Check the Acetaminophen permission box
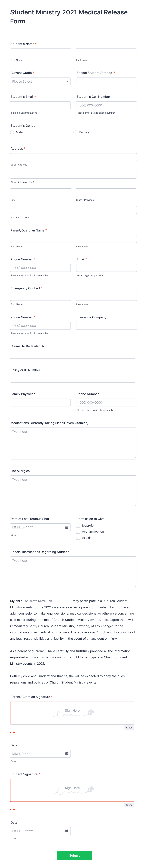 click(78, 532)
